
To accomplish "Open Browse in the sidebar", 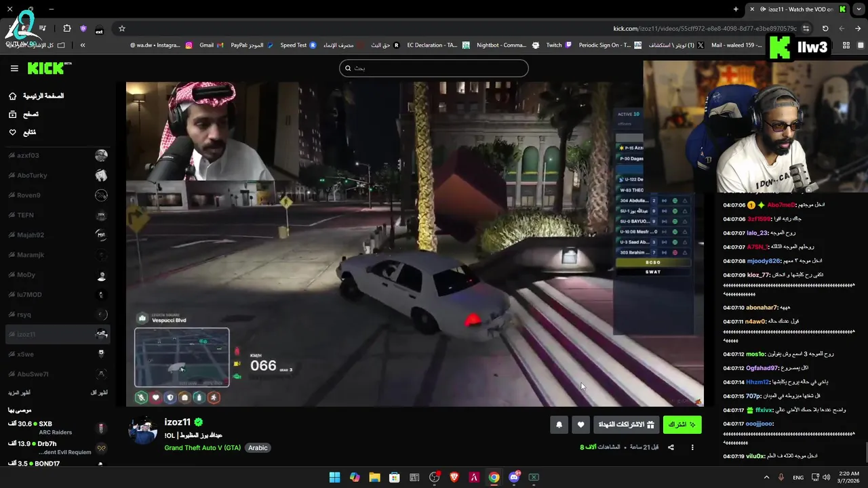I will point(24,115).
